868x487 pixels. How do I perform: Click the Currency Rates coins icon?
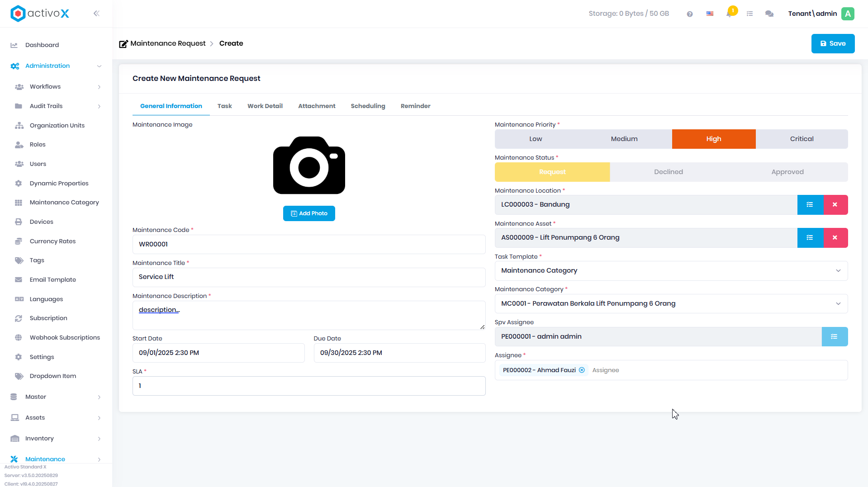click(x=19, y=241)
